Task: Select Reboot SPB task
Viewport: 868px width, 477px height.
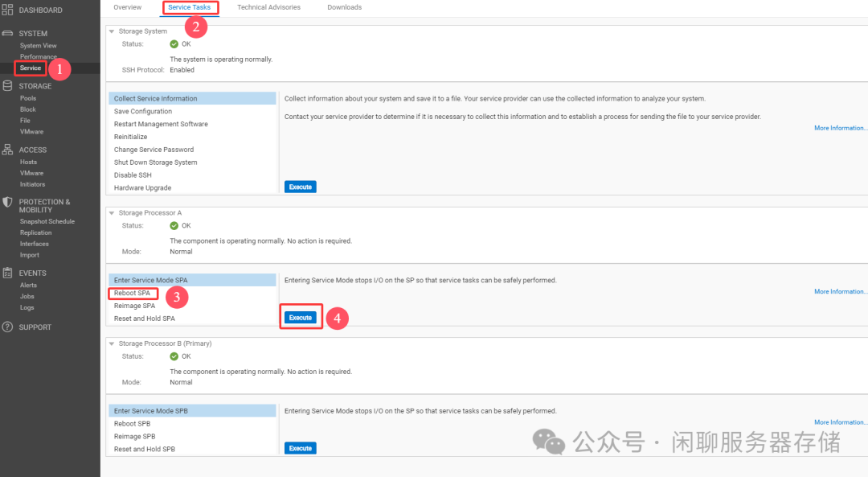Action: [x=192, y=424]
